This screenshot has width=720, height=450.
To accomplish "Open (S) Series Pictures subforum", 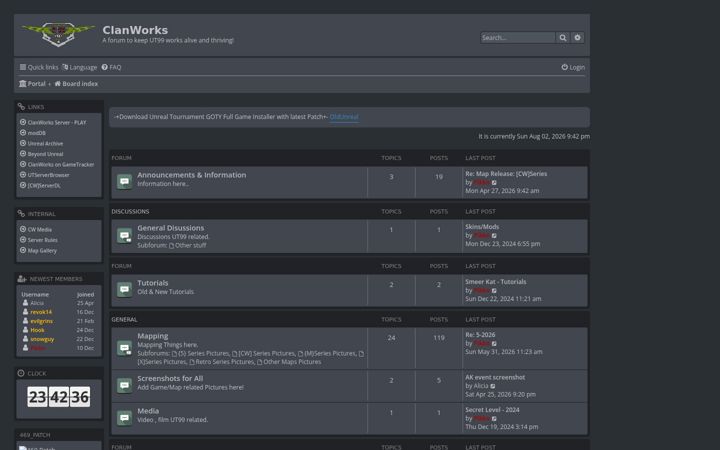I will [x=203, y=354].
